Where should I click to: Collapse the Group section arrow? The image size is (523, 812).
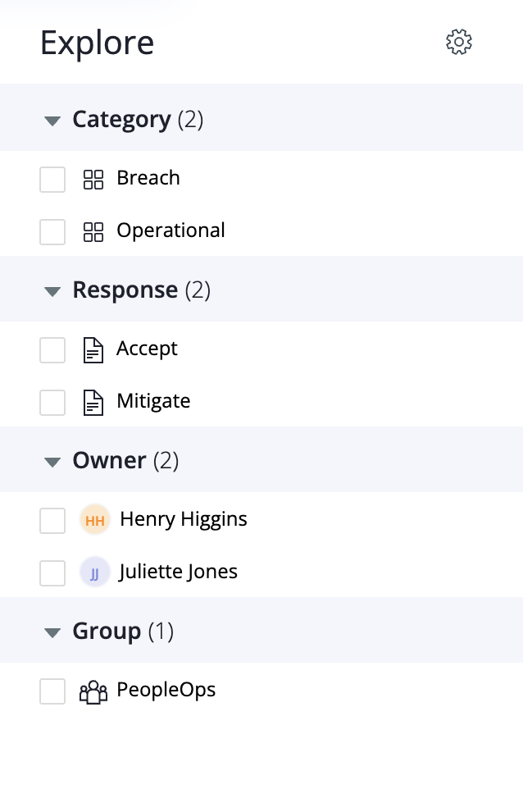tap(52, 632)
